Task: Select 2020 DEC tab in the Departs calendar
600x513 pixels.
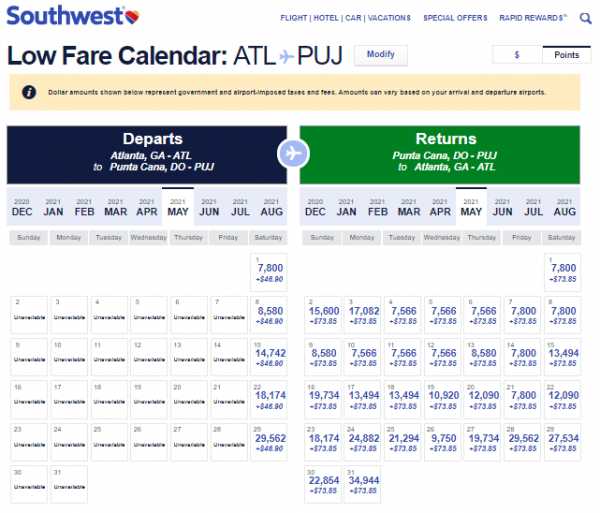Action: 23,207
